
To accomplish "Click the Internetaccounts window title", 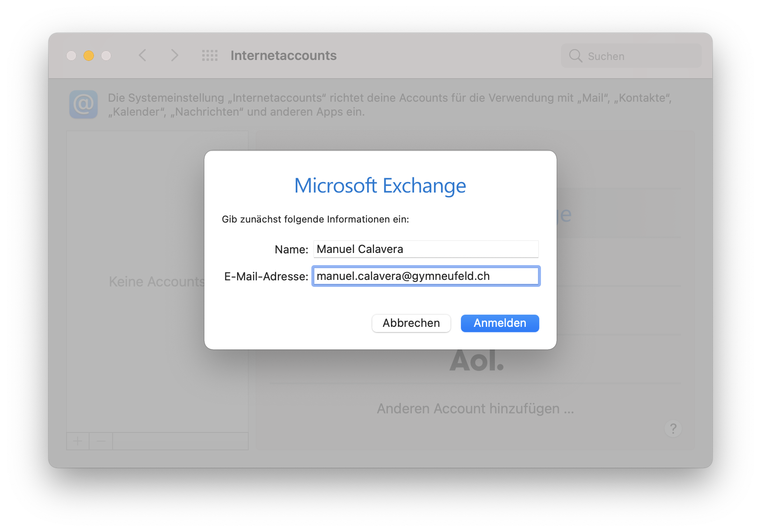I will (284, 56).
